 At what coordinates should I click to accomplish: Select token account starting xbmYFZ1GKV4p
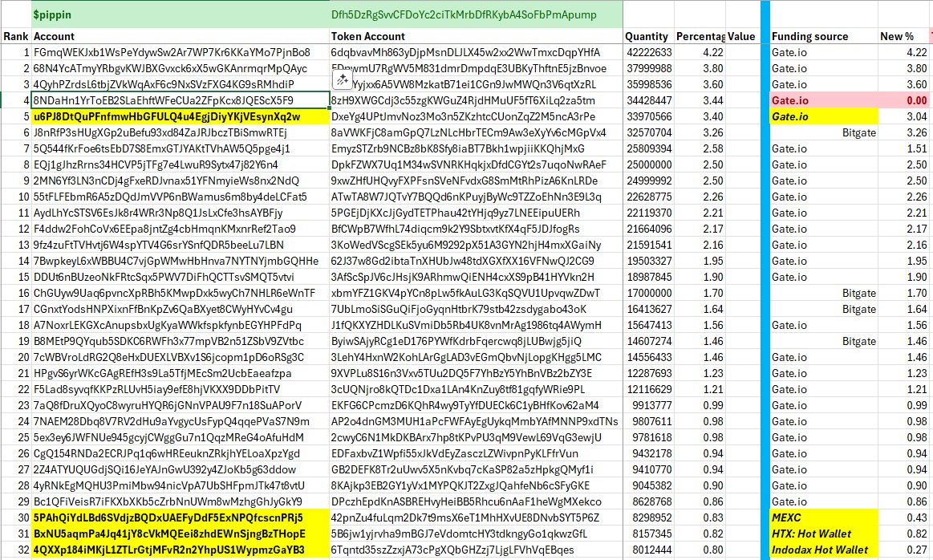[x=476, y=294]
